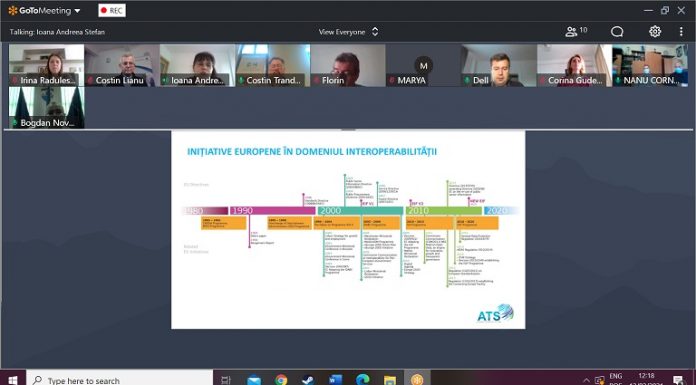Open the chat bubble panel

pos(617,32)
